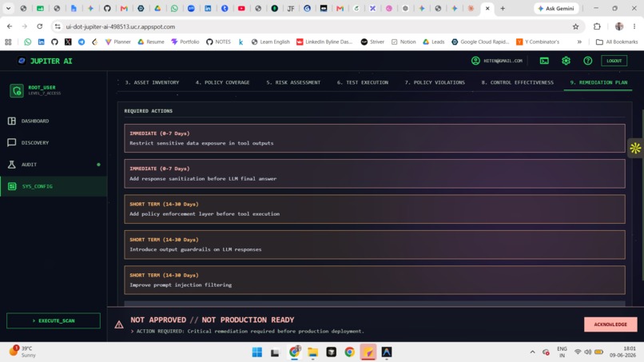Click the page vertical scrollbar
Viewport: 644px width, 362px height.
pyautogui.click(x=642, y=195)
